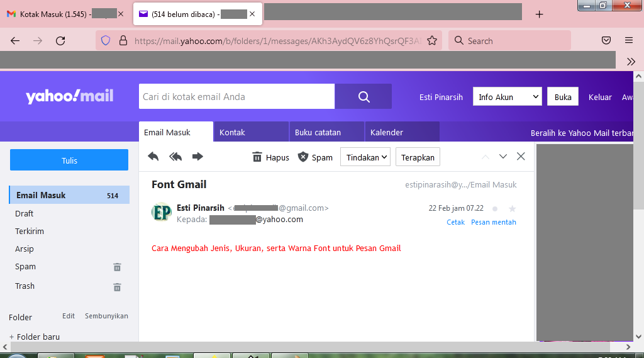Click the browser forward arrow
The width and height of the screenshot is (644, 358).
coord(38,41)
